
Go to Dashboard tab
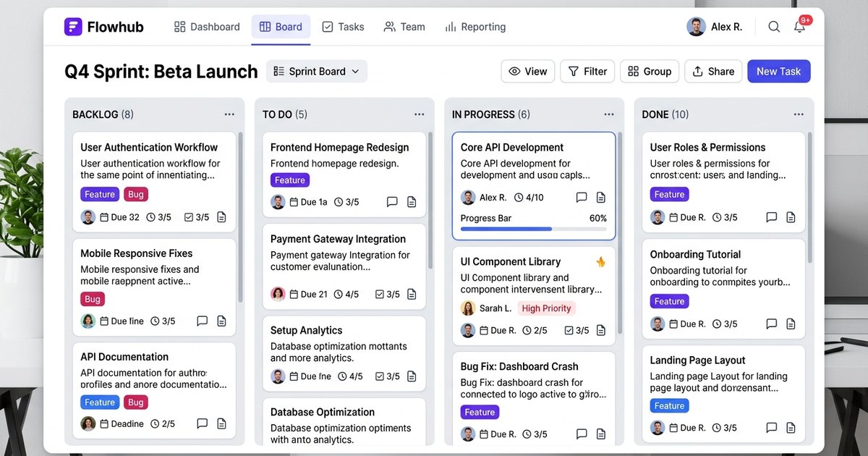point(207,27)
